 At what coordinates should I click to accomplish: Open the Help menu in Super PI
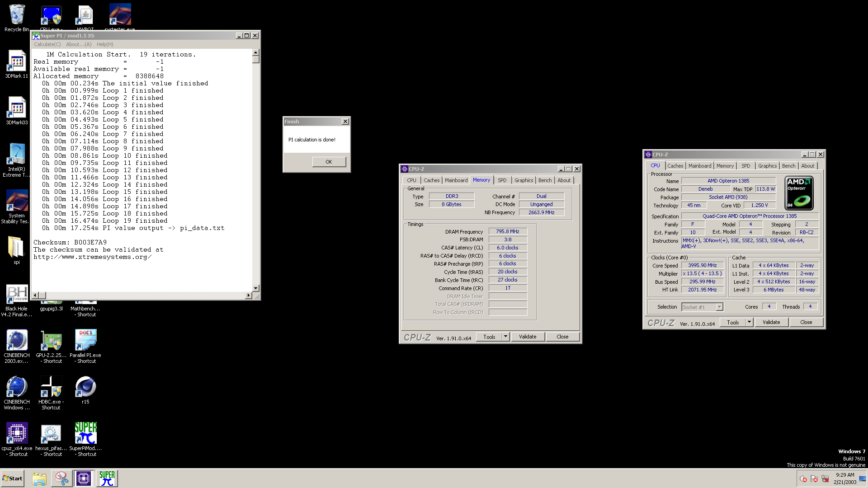(105, 44)
